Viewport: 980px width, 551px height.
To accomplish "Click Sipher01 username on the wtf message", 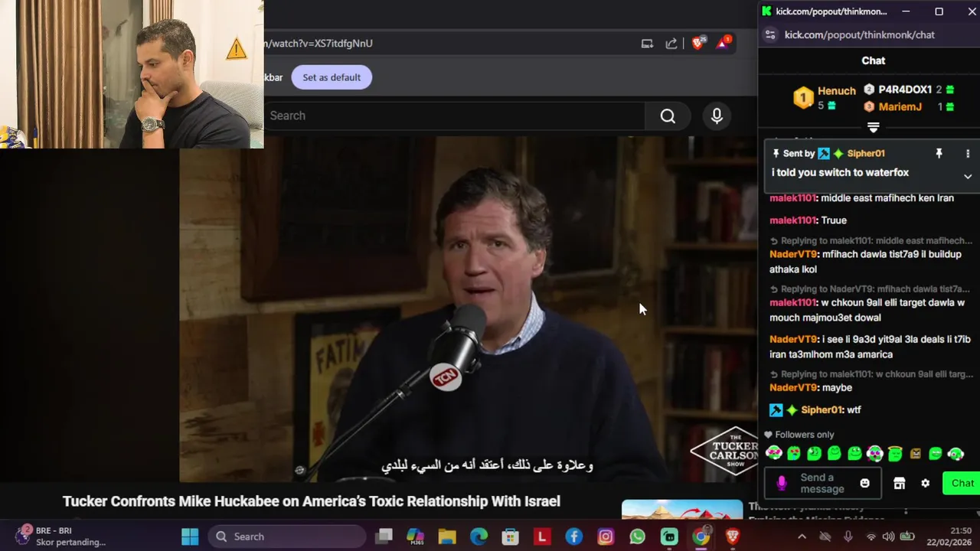I will click(x=821, y=410).
